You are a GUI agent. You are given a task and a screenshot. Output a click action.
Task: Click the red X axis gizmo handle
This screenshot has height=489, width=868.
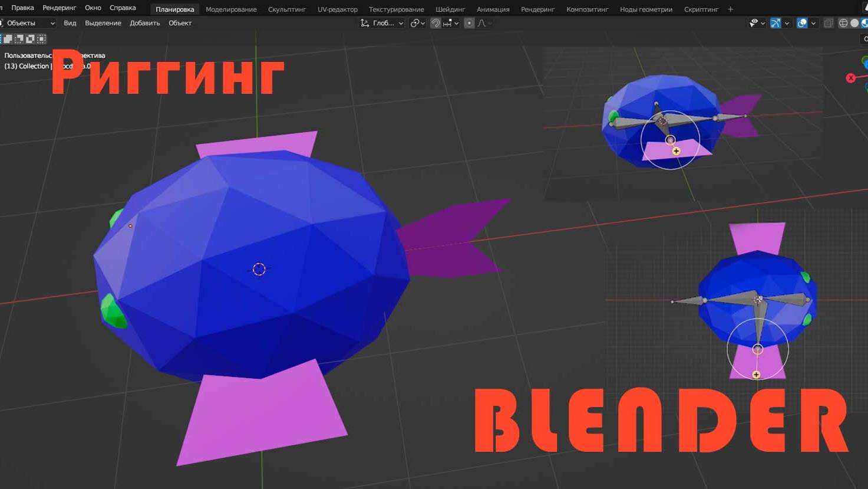click(x=850, y=78)
